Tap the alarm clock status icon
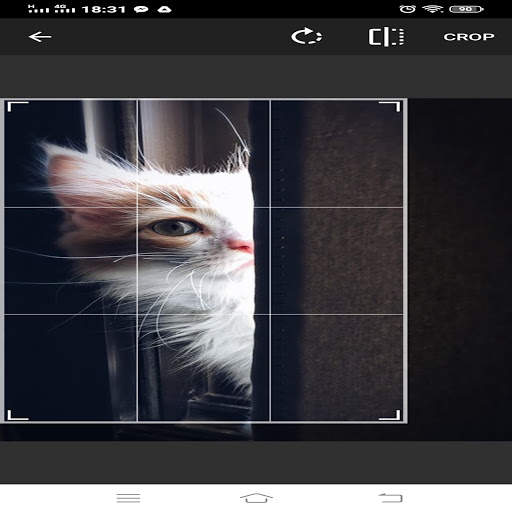Screen dimensions: 512x512 [407, 9]
